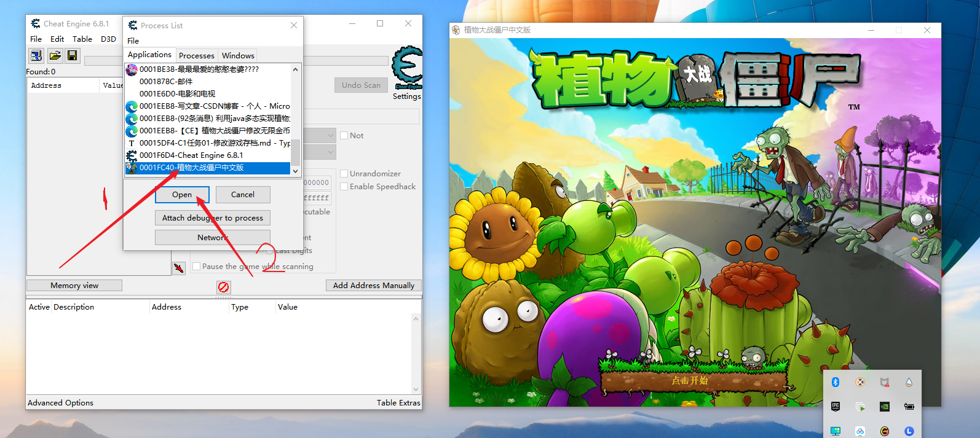Click Cancel in Process List dialog
Viewport: 980px width, 438px height.
pos(243,194)
